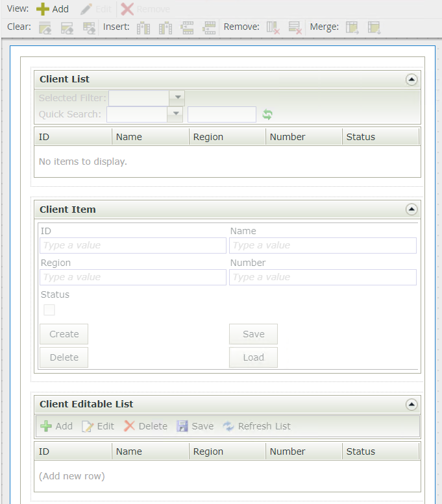This screenshot has width=442, height=504.
Task: Open the Selected Filter dropdown
Action: coord(177,98)
